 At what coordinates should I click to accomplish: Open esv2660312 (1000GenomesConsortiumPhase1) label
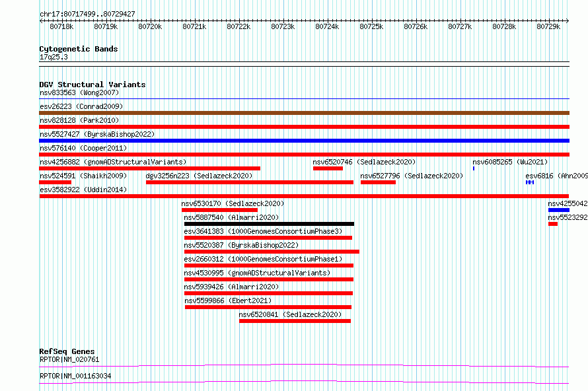pos(263,259)
